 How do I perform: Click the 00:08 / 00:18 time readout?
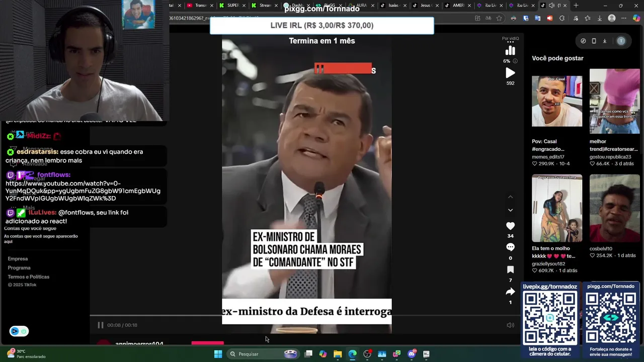[x=122, y=325]
